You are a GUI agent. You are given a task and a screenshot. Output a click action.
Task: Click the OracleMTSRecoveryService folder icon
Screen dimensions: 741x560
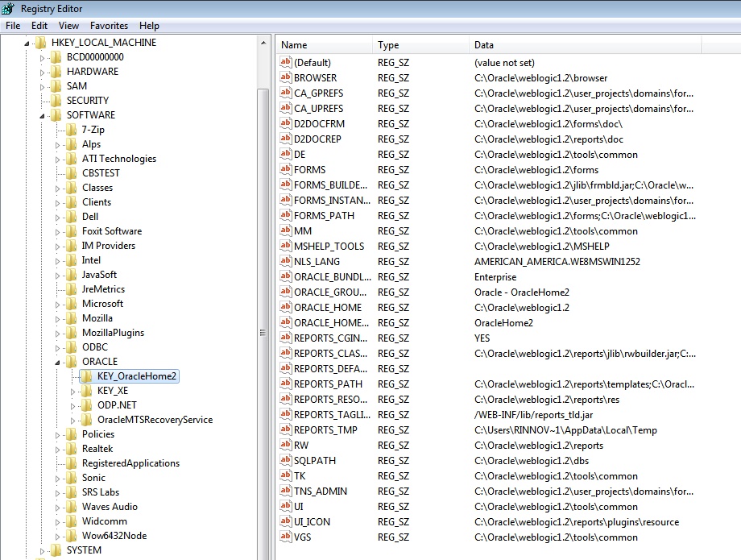click(x=86, y=420)
